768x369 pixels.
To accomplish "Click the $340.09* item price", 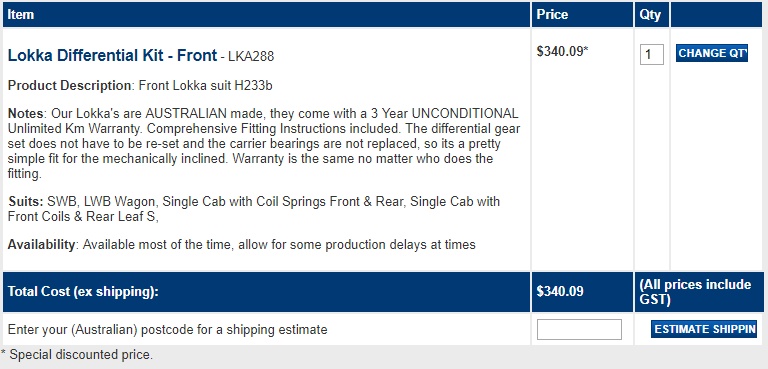I will [x=562, y=51].
